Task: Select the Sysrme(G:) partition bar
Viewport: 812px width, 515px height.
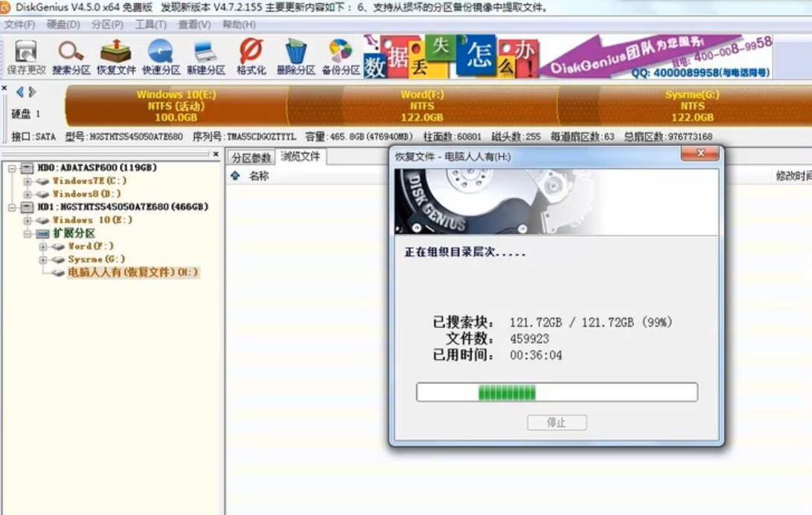Action: (x=685, y=106)
